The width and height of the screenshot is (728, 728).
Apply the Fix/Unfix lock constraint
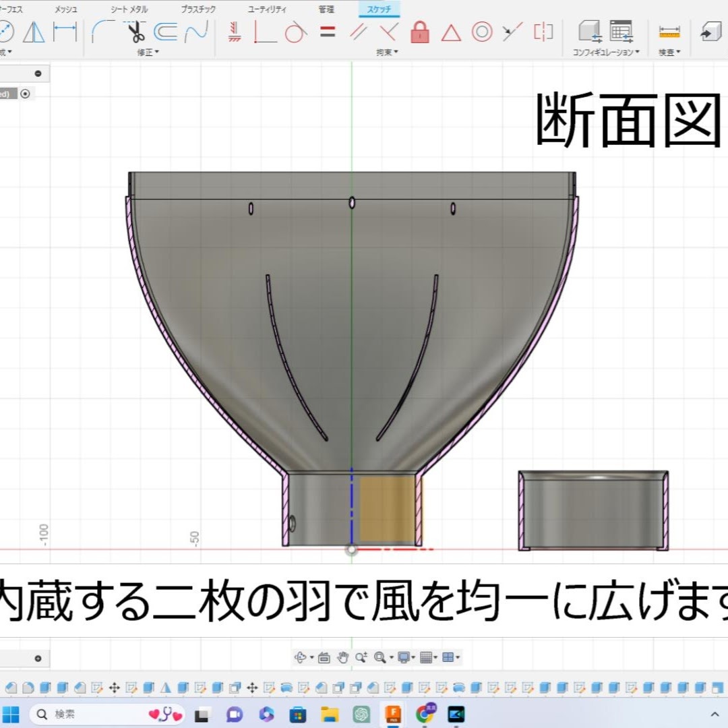420,32
